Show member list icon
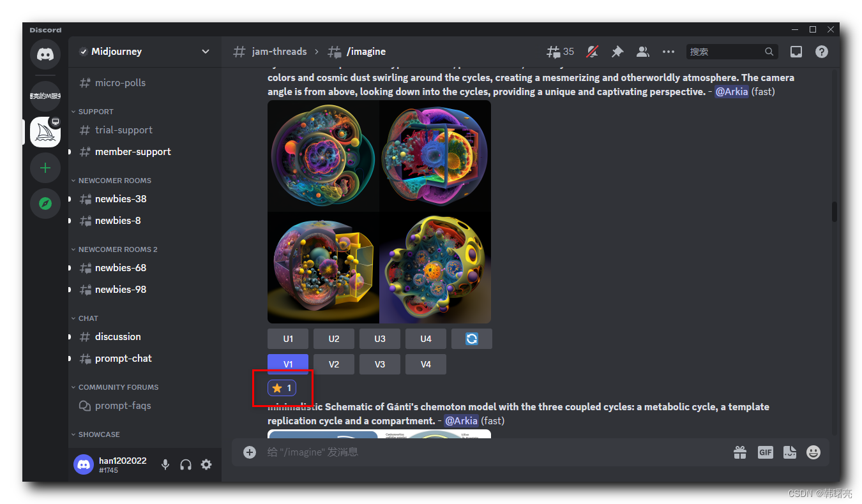Viewport: 862px width, 504px height. pyautogui.click(x=643, y=52)
